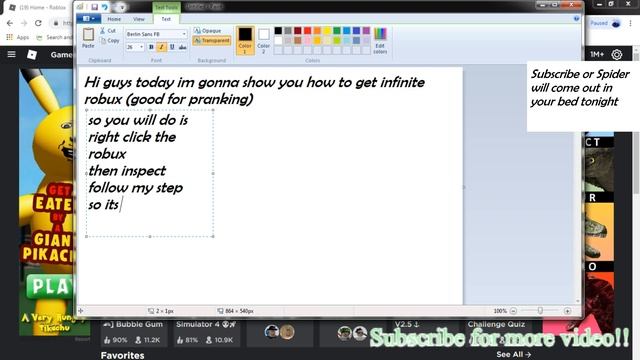Toggle Strikethrough formatting in Paint text tools

[x=182, y=47]
